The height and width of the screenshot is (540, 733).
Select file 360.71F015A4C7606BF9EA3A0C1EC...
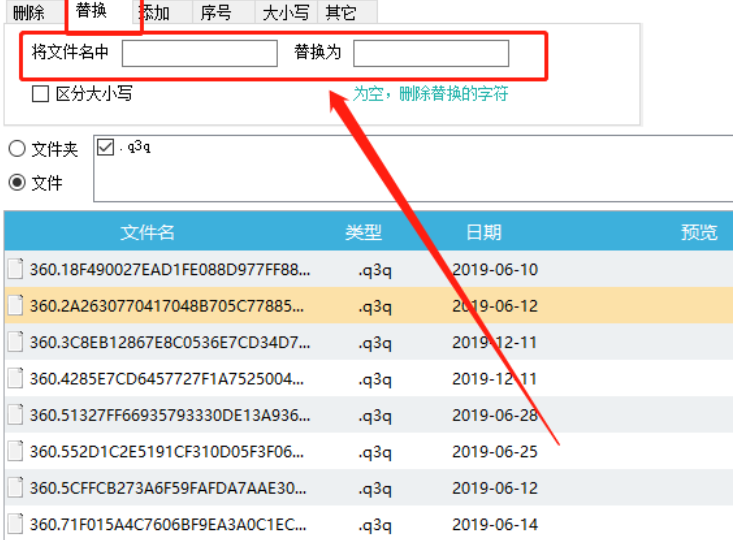(x=168, y=525)
